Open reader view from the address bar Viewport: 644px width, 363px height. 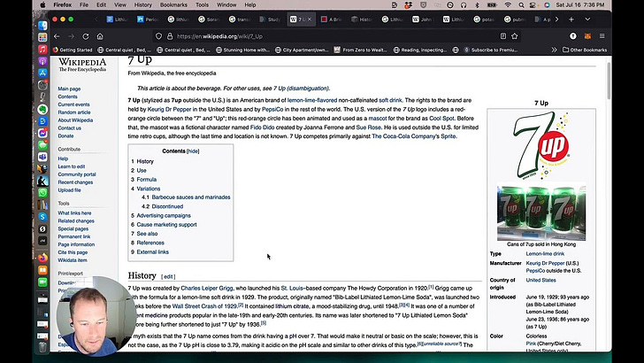pyautogui.click(x=503, y=36)
